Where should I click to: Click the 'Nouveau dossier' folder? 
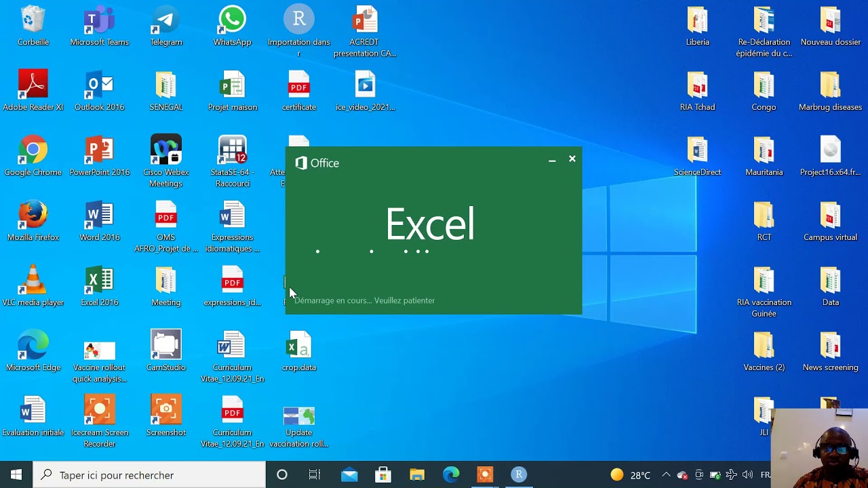click(831, 27)
